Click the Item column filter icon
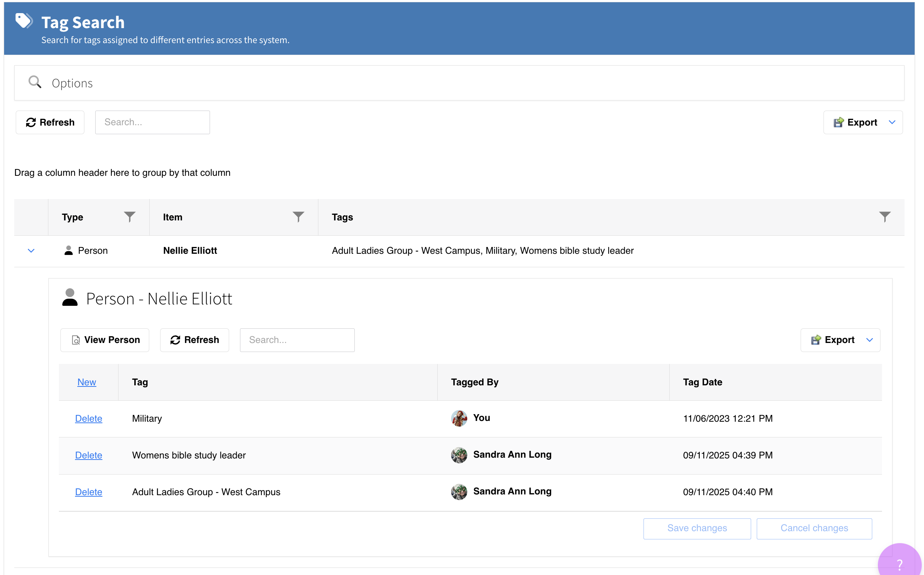 point(298,217)
